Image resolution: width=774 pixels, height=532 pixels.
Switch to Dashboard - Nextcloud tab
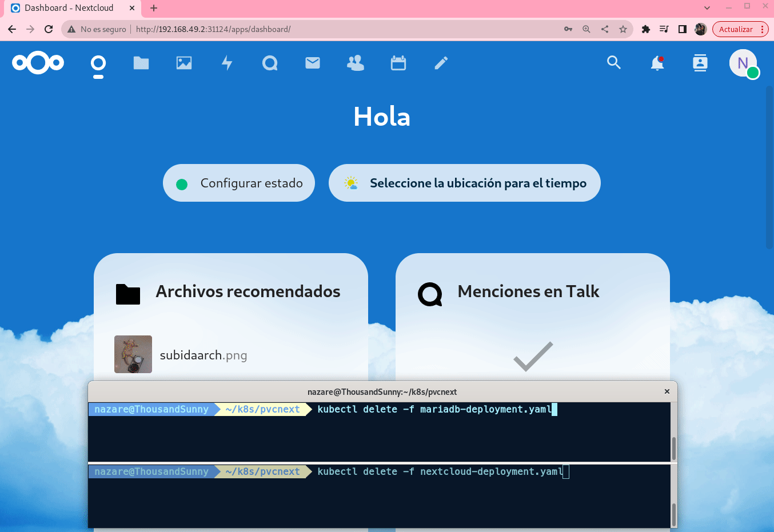coord(69,8)
